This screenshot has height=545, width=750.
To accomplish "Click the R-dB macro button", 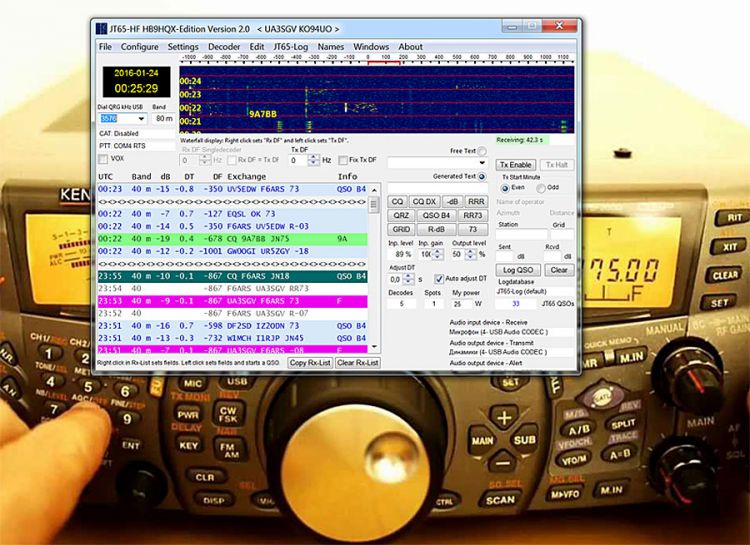I will [436, 229].
